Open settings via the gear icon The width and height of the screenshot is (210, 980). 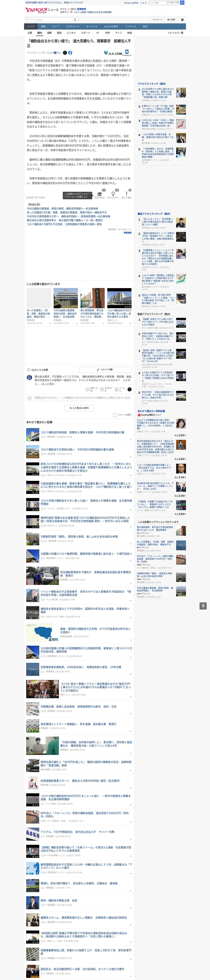pos(182,20)
